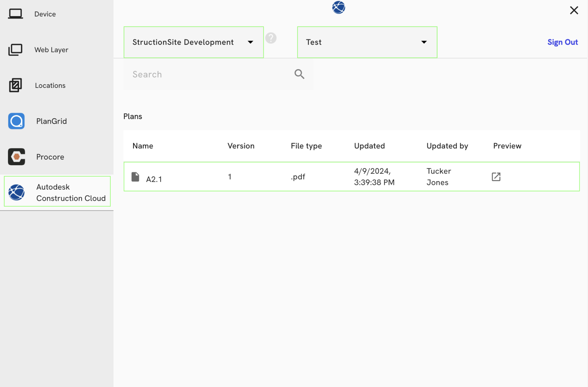Open preview of A2.1 in new window

[496, 177]
